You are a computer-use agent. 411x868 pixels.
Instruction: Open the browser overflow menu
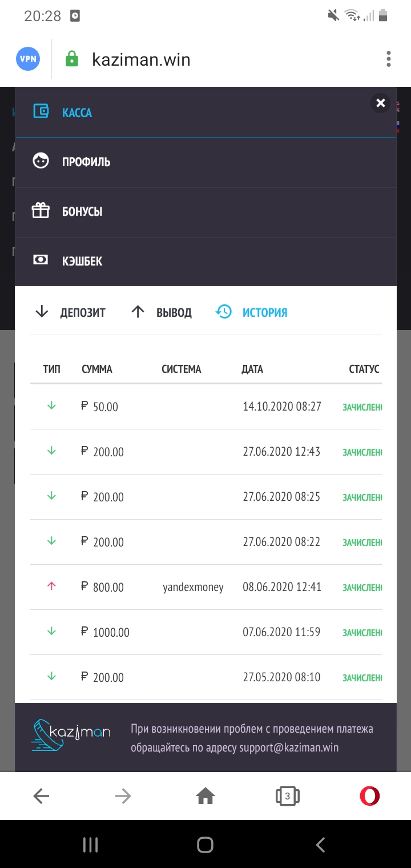point(389,59)
